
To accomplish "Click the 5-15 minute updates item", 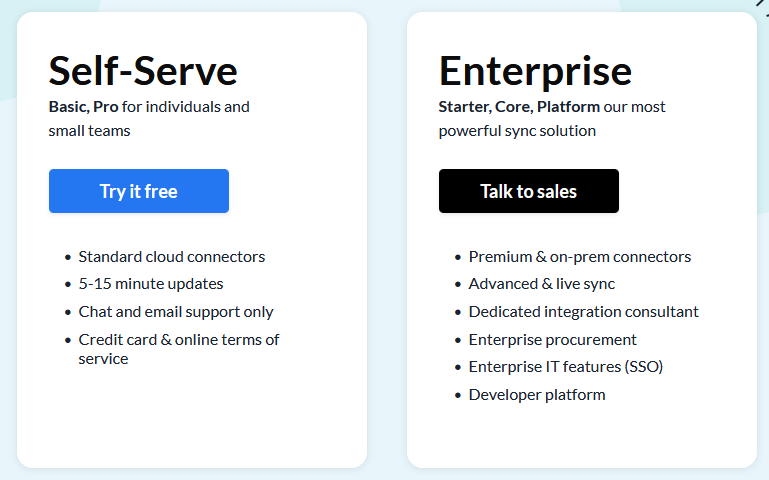I will (151, 283).
